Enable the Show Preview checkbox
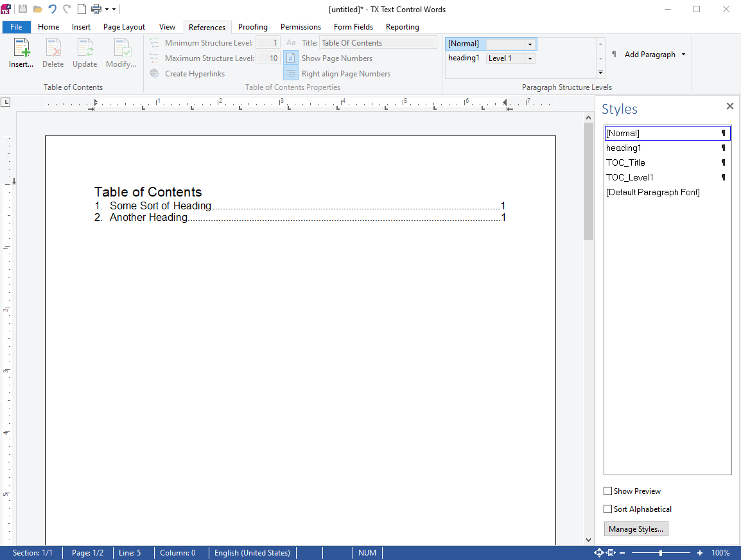 coord(607,491)
